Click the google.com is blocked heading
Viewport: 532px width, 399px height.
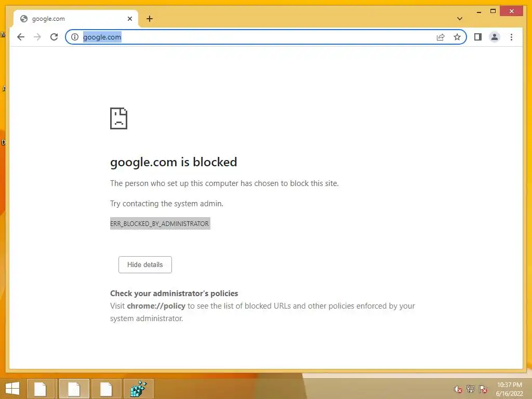tap(174, 162)
